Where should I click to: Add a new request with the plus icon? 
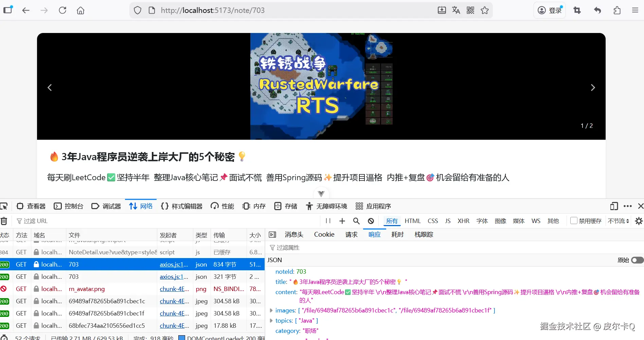[342, 221]
